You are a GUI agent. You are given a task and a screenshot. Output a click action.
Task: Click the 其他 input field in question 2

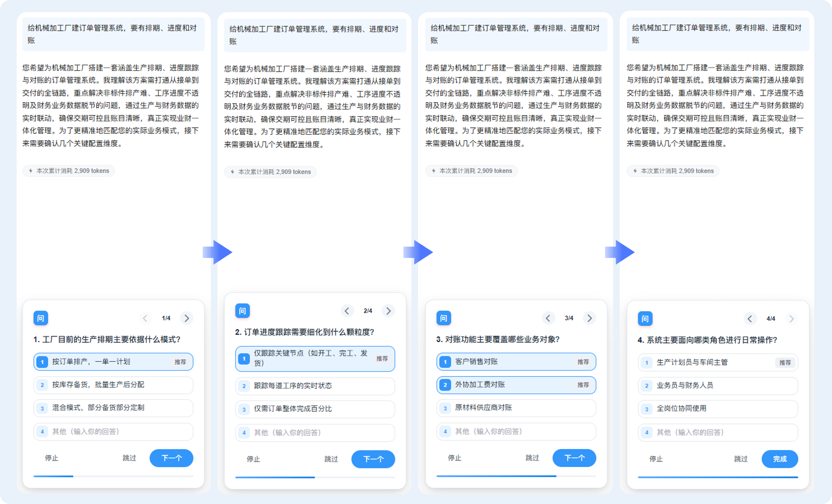(315, 433)
